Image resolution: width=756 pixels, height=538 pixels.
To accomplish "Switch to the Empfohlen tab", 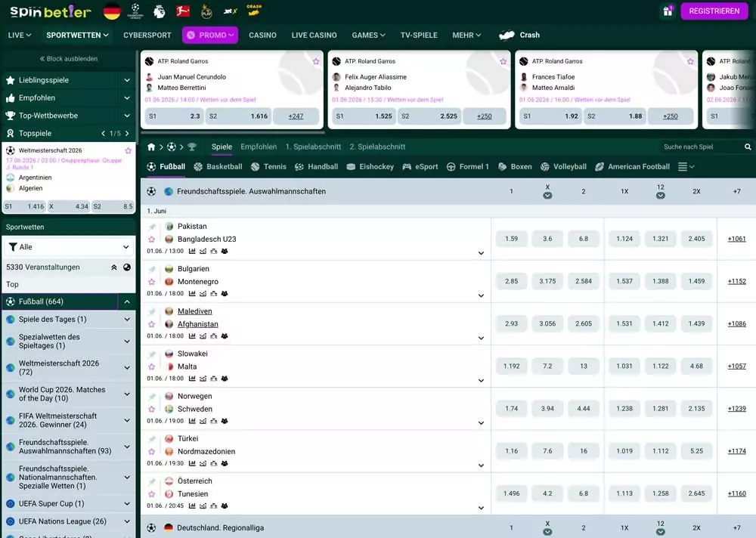I will [x=259, y=147].
